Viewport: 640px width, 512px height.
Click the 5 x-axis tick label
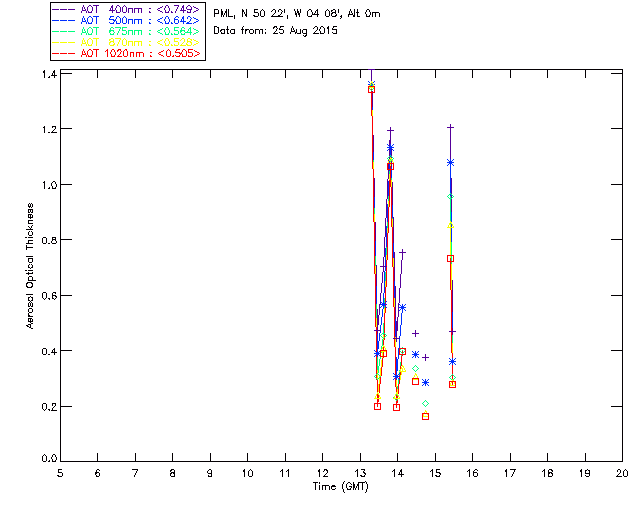(x=60, y=473)
